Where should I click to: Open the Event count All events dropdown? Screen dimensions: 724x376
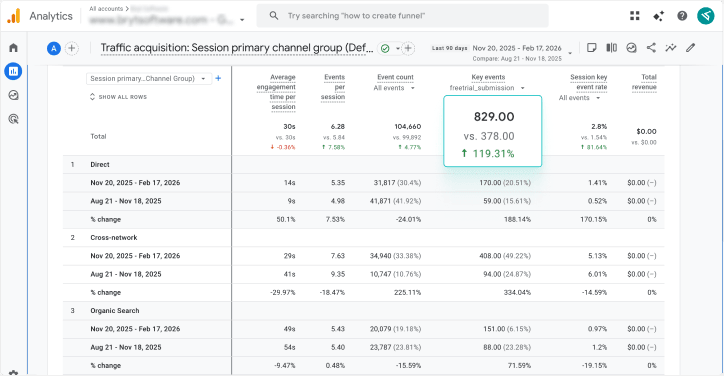click(394, 88)
